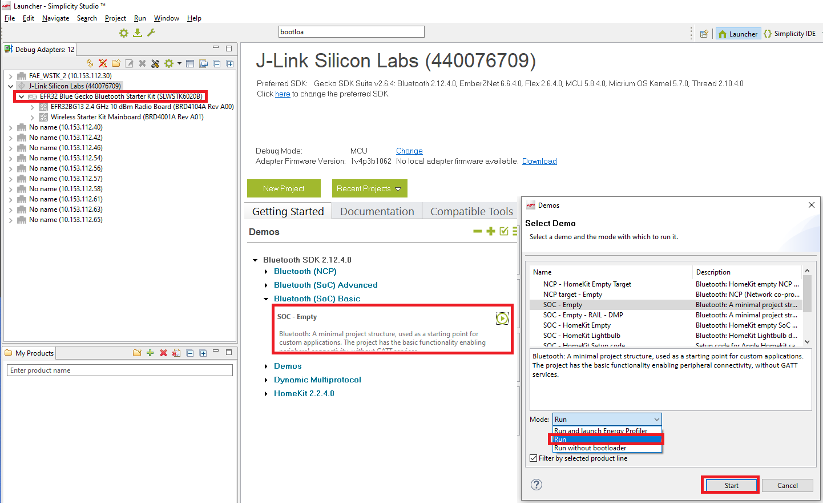Open settings gear in main toolbar
This screenshot has height=504, width=823.
(124, 33)
